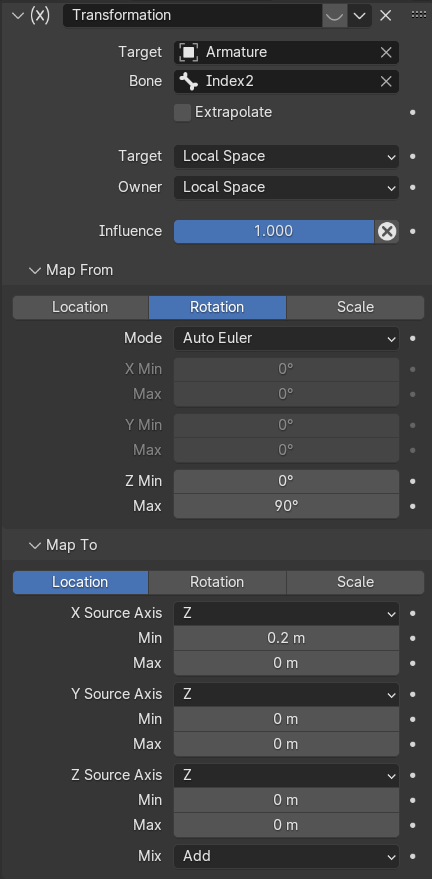Click the Z Min Max 90° field
This screenshot has height=879, width=432.
(x=286, y=506)
